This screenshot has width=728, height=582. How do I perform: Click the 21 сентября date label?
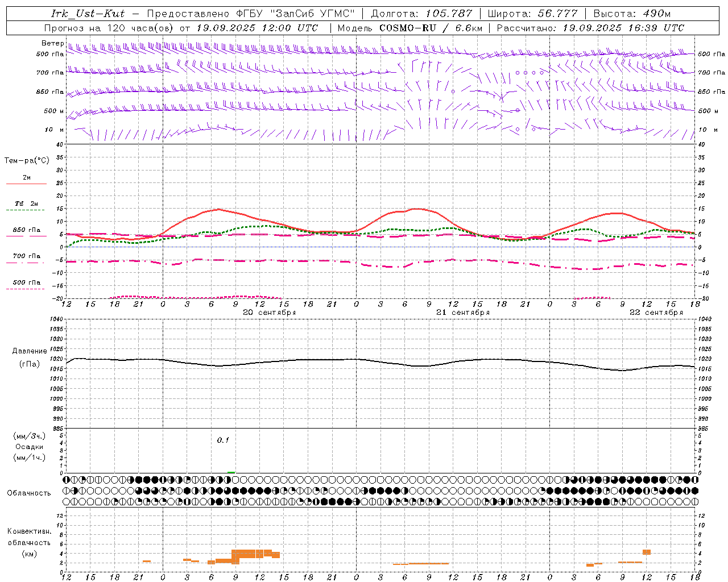pyautogui.click(x=462, y=313)
